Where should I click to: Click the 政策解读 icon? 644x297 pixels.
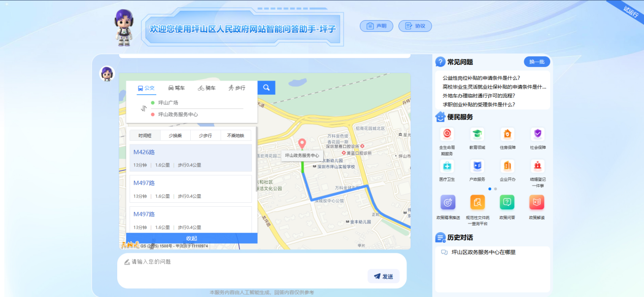coord(536,202)
